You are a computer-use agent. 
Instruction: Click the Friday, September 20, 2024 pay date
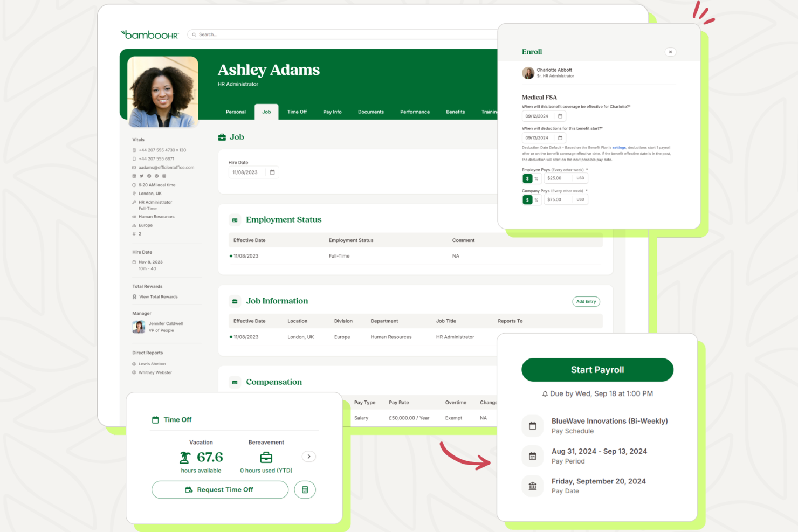tap(598, 481)
